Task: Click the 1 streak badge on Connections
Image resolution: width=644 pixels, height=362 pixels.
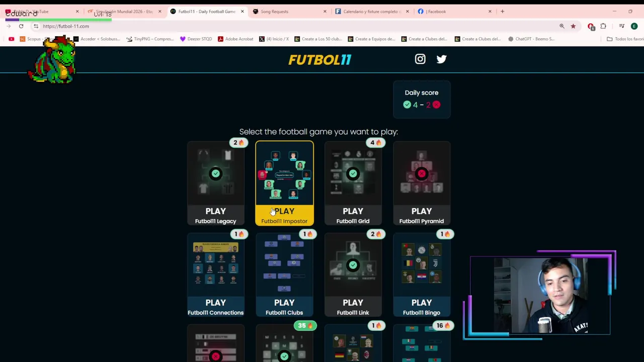Action: point(238,234)
